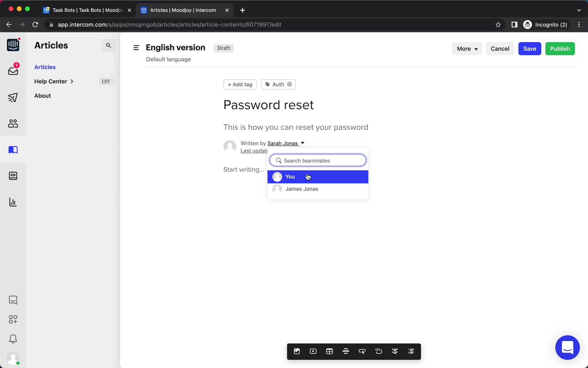Click the Intercom chat launcher button
This screenshot has width=588, height=368.
click(x=567, y=348)
